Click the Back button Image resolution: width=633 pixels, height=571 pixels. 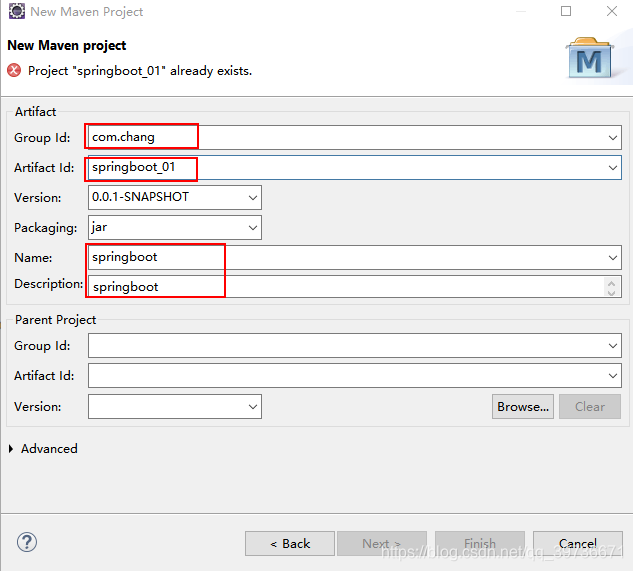tap(290, 544)
